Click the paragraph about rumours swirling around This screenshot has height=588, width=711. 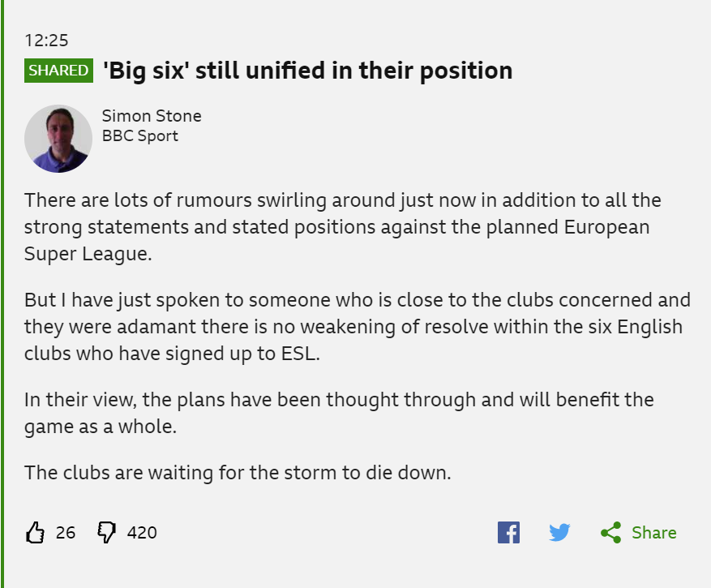(343, 227)
